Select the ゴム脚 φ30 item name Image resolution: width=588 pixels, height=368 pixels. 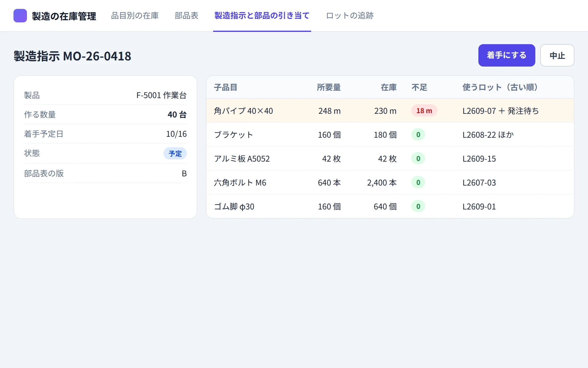pos(234,206)
